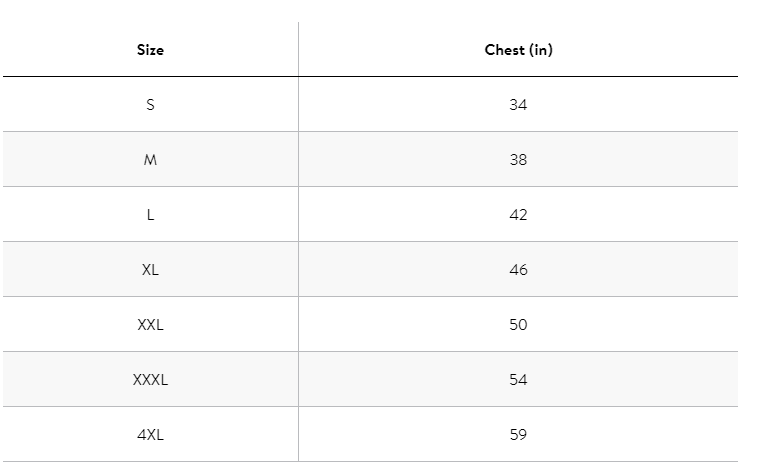Select the XXXL size cell
Screen dimensions: 759x463
pyautogui.click(x=150, y=380)
